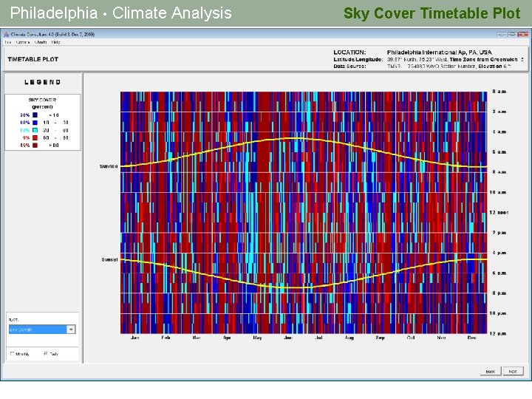Click the 6 p.m. axis label
The height and width of the screenshot is (399, 532).
(499, 273)
